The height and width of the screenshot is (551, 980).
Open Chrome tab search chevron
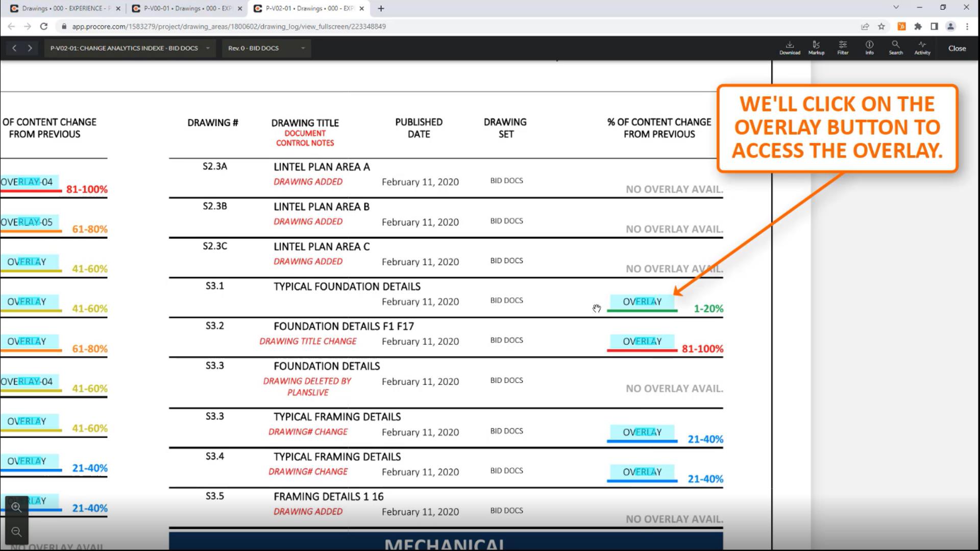pyautogui.click(x=896, y=8)
